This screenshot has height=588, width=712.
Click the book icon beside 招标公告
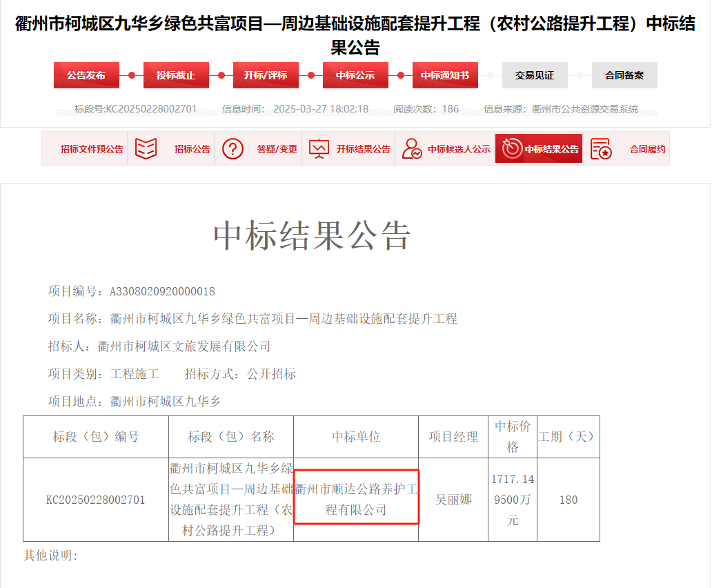pyautogui.click(x=146, y=149)
